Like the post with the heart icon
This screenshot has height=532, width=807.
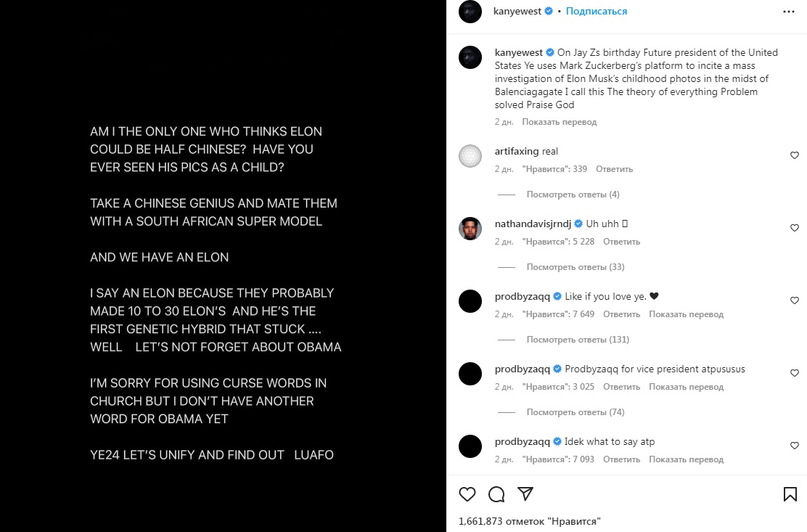(467, 494)
